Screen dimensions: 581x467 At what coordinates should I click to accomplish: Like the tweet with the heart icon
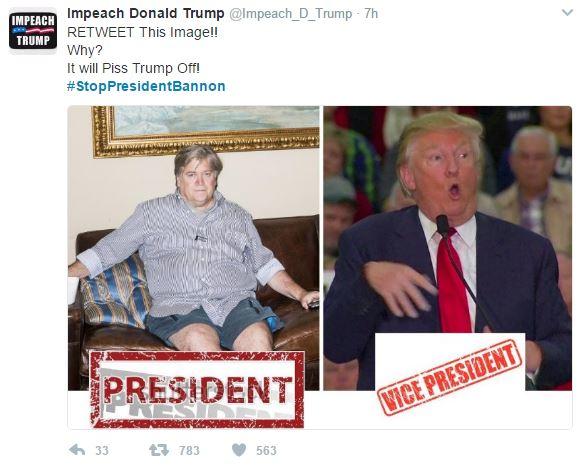[239, 450]
